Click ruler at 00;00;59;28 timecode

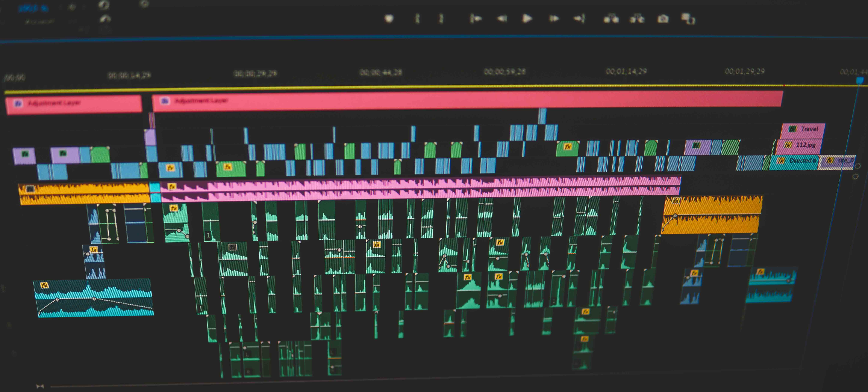click(x=505, y=72)
